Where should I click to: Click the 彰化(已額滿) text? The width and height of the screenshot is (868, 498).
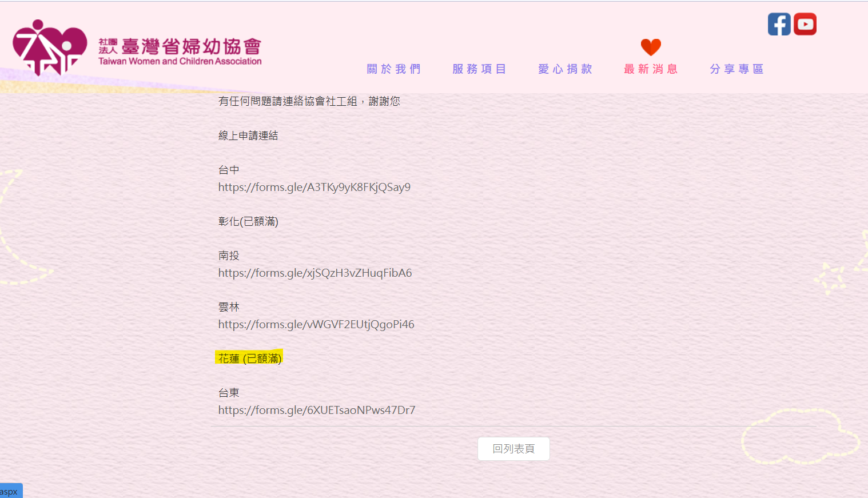point(248,221)
